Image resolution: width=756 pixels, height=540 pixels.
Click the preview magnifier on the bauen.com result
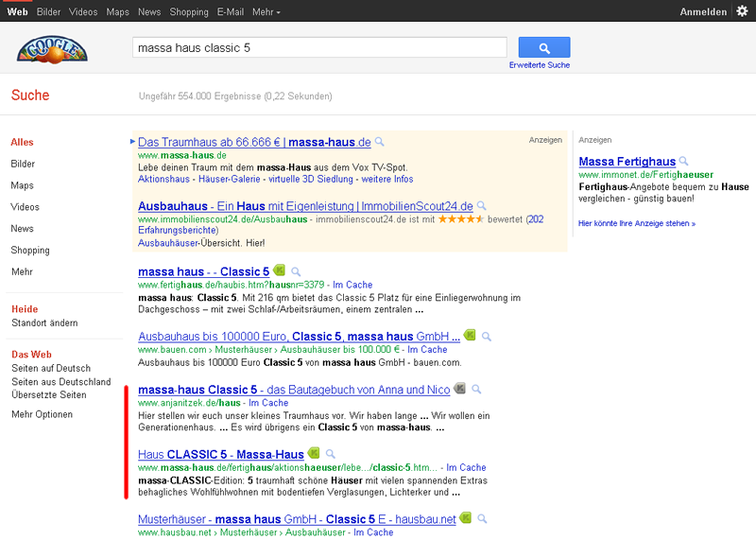tap(486, 337)
